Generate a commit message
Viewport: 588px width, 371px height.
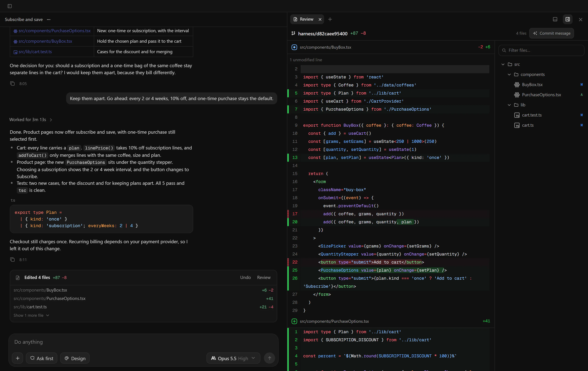[552, 33]
